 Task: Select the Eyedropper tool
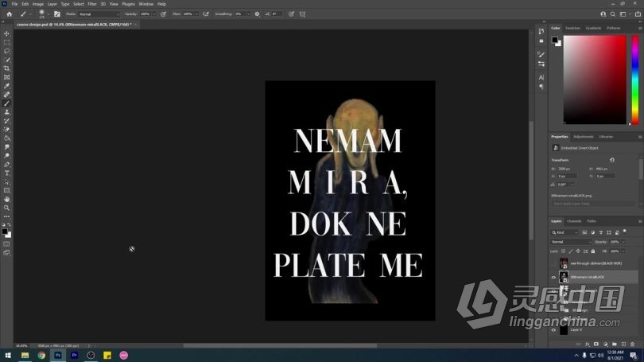(x=6, y=86)
